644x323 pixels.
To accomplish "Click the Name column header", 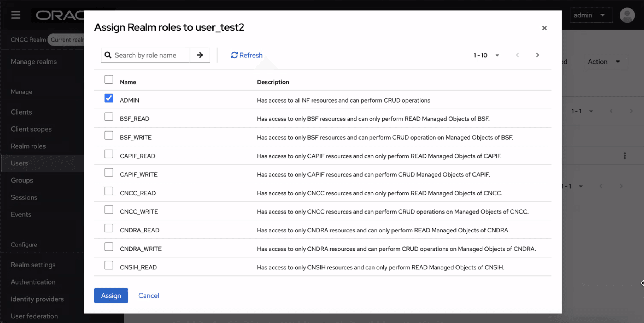I will tap(128, 82).
